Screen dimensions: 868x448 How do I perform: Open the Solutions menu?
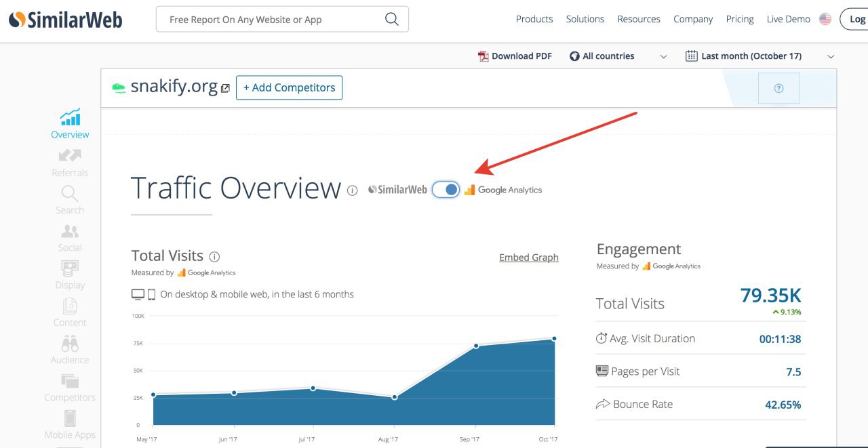pos(585,19)
